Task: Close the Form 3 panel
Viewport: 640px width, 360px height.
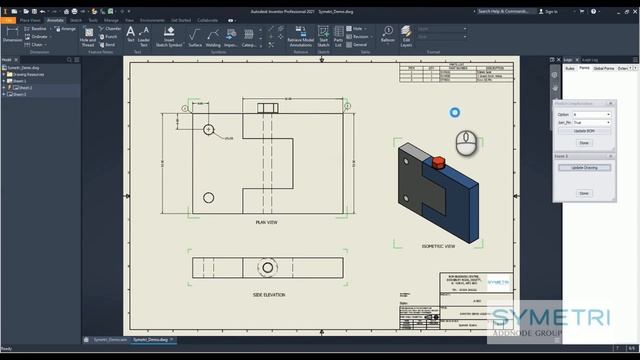Action: tap(611, 156)
